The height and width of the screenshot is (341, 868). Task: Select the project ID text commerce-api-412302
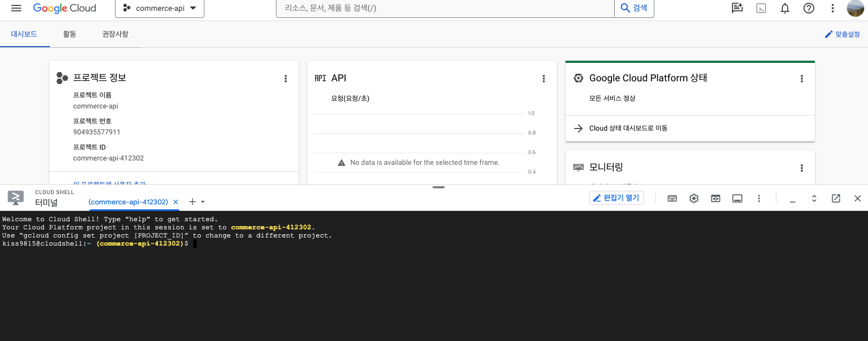click(108, 158)
